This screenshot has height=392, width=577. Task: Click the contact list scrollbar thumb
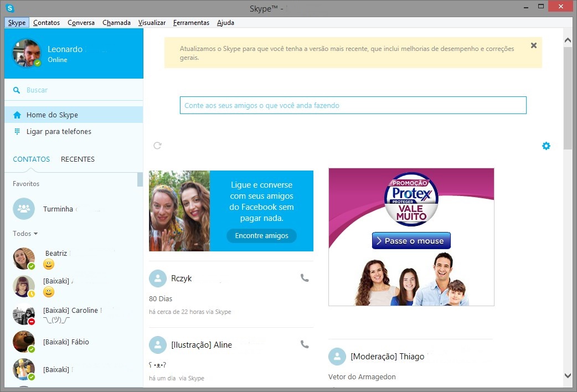coord(140,179)
